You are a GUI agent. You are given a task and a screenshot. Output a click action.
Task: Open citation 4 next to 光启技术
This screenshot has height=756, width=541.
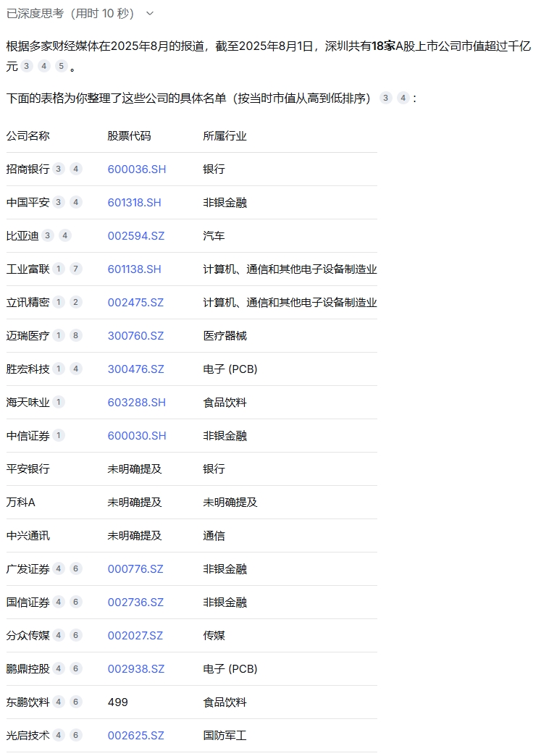pos(59,735)
